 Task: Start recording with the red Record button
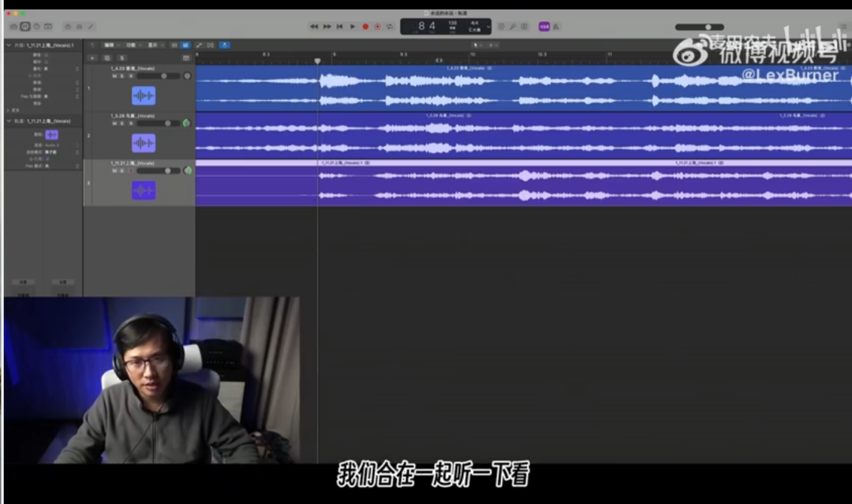click(365, 27)
